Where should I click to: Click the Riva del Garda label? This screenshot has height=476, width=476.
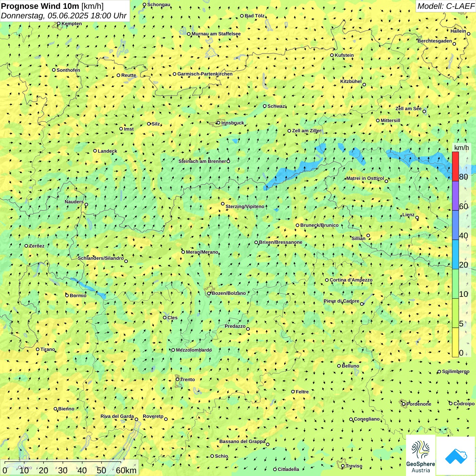(117, 416)
